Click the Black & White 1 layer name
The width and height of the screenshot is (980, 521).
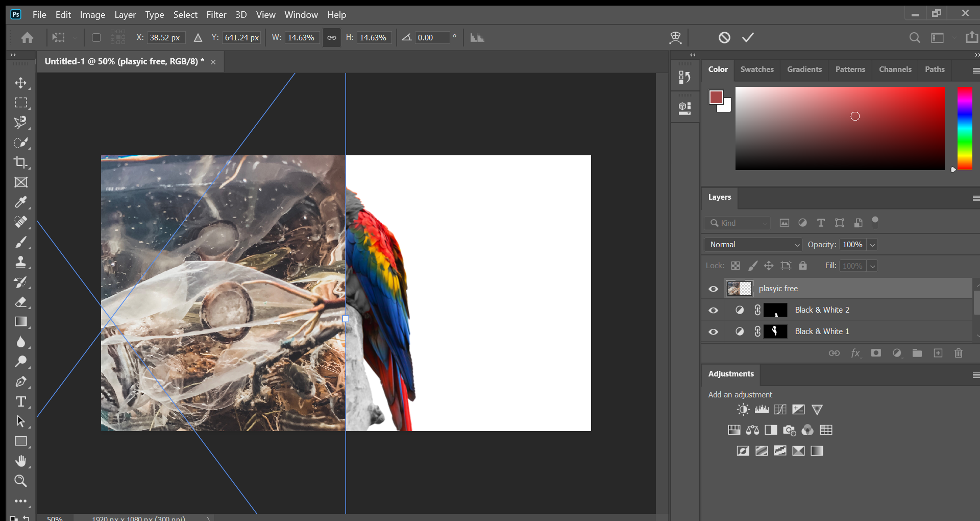[822, 331]
